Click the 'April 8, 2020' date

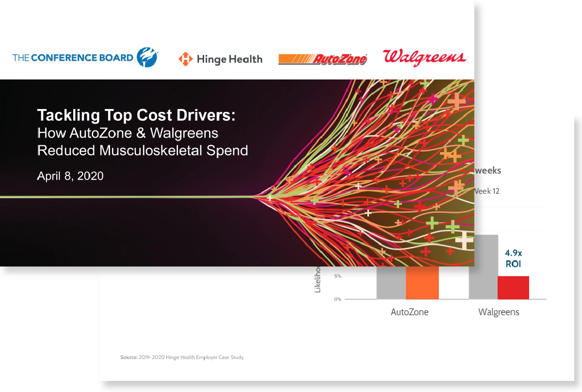pos(70,176)
